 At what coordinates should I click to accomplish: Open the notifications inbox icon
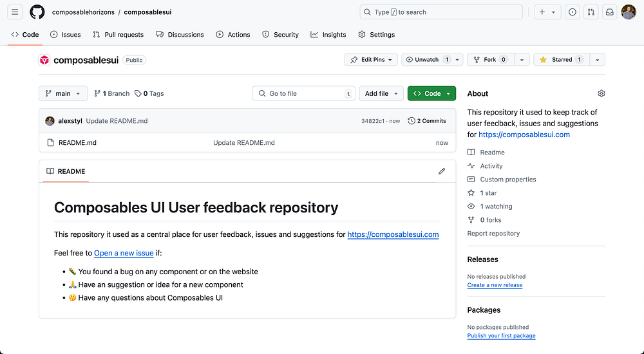click(609, 12)
